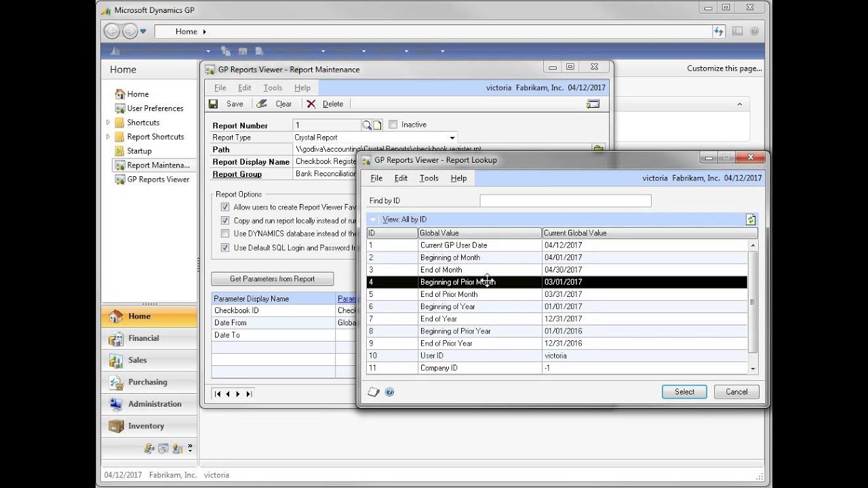Sort by the Global Value column header
The height and width of the screenshot is (488, 868).
click(479, 232)
